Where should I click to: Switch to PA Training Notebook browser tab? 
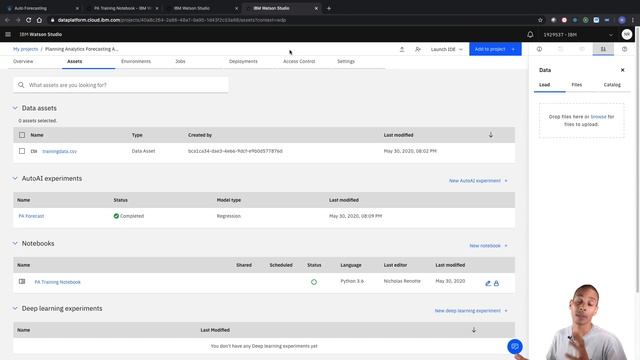pyautogui.click(x=122, y=8)
